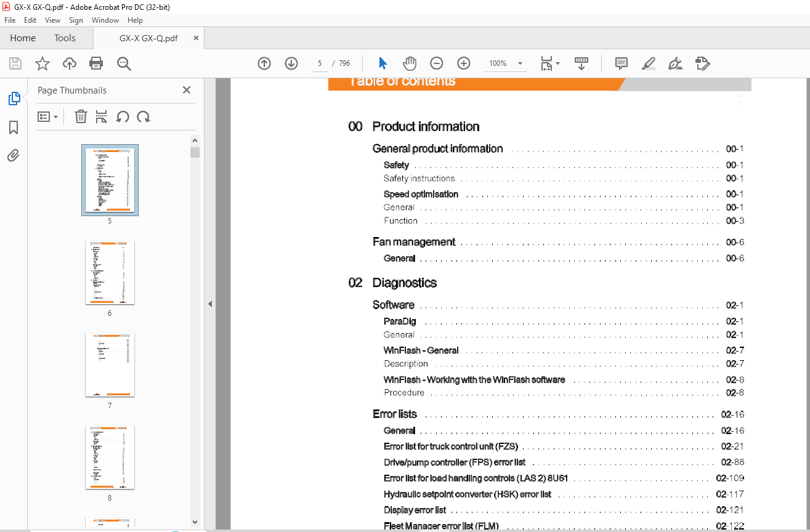Open the sign document pen icon

675,63
